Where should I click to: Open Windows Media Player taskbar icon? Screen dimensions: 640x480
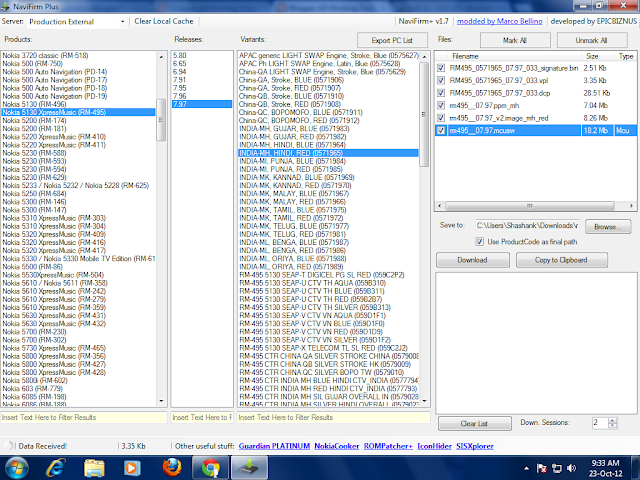(132, 468)
